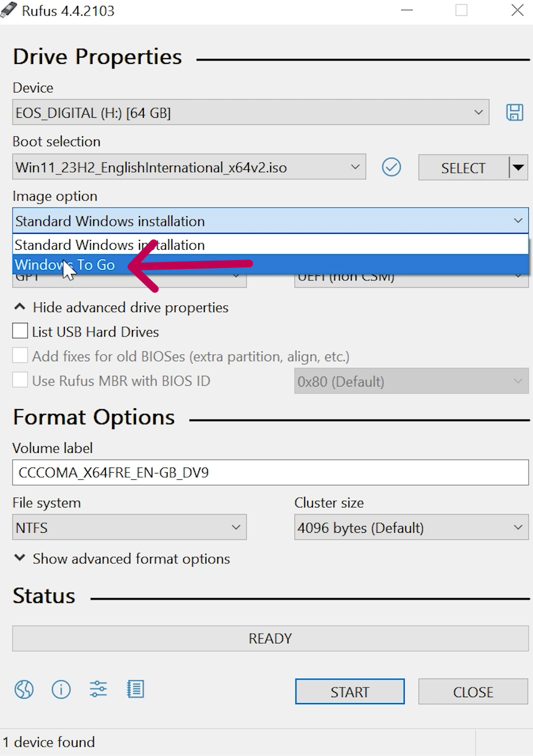Hide advanced drive properties

[x=121, y=307]
